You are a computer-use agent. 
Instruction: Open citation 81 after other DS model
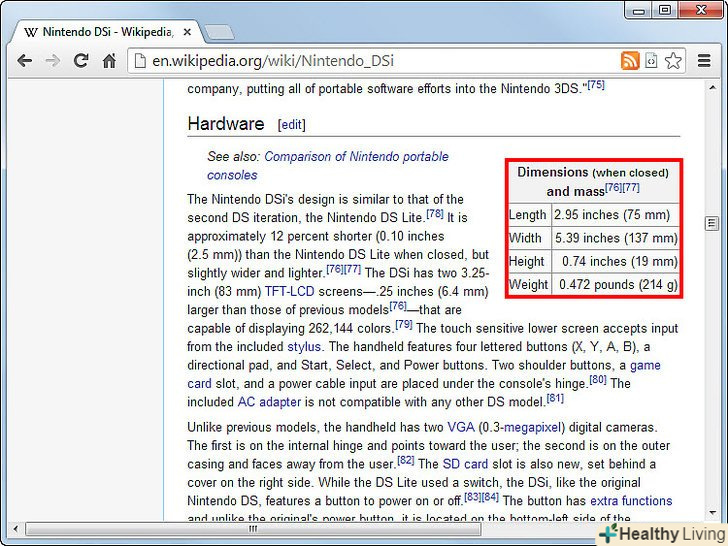tap(555, 398)
